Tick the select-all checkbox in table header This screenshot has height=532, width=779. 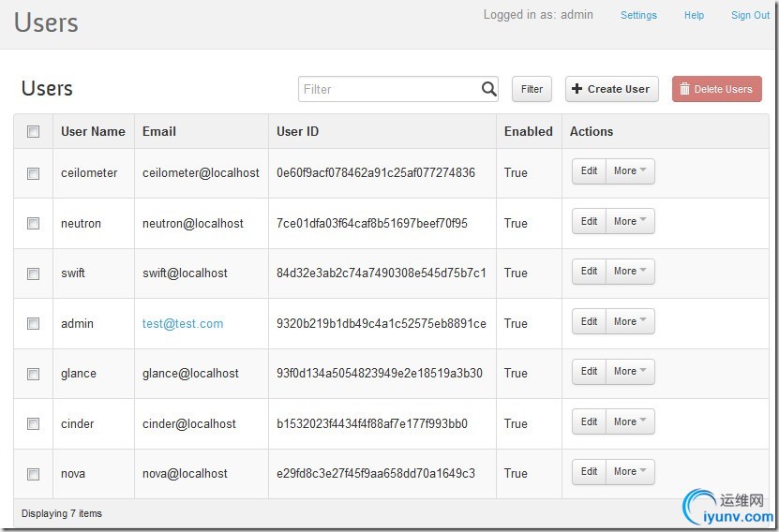point(34,132)
